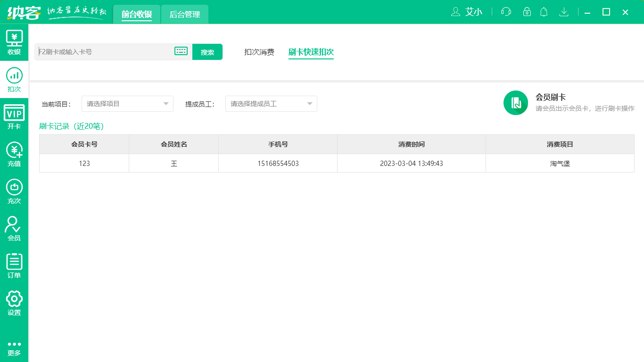644x362 pixels.
Task: Expand the 提成员工 employee dropdown
Action: point(271,104)
